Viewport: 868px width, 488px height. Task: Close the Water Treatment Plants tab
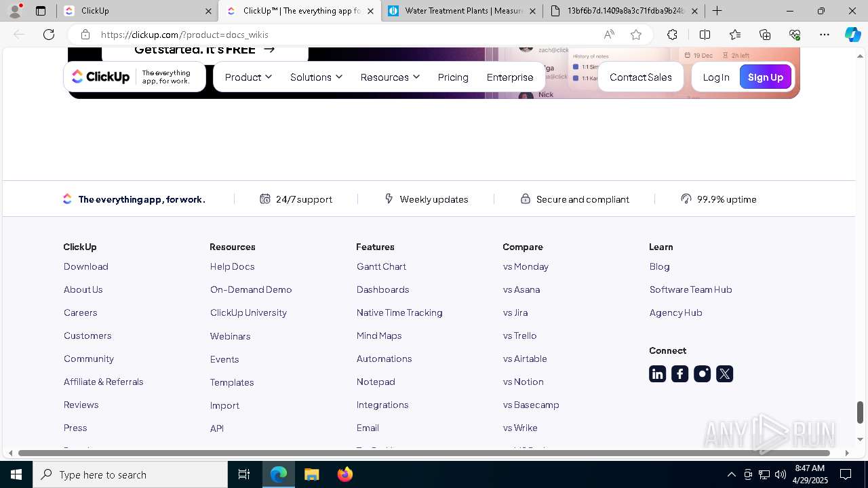[x=532, y=11]
